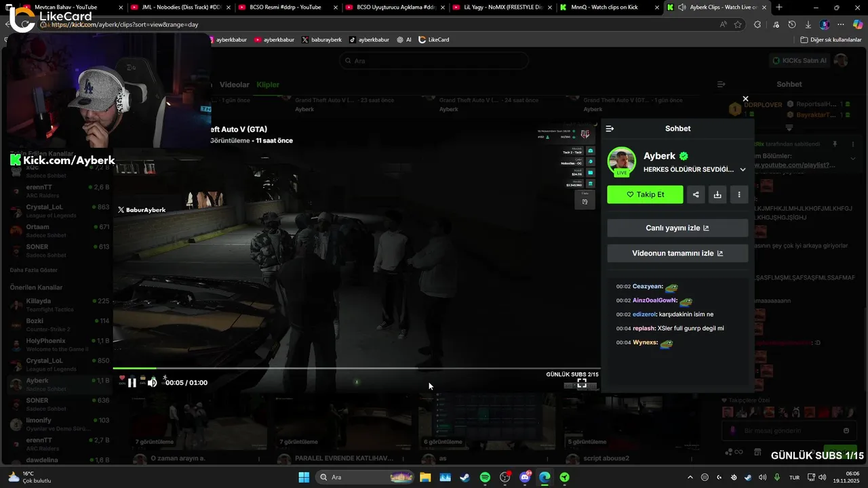Image resolution: width=868 pixels, height=488 pixels.
Task: Open the weather widget showing 16°C
Action: [31, 477]
